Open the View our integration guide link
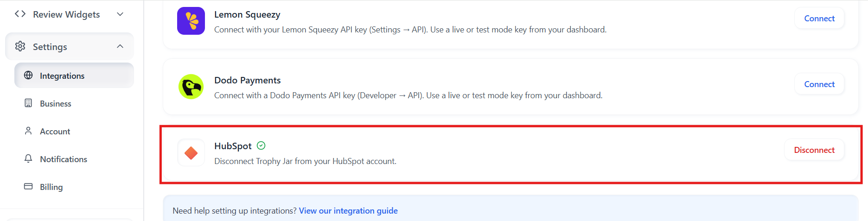The image size is (868, 221). click(348, 211)
